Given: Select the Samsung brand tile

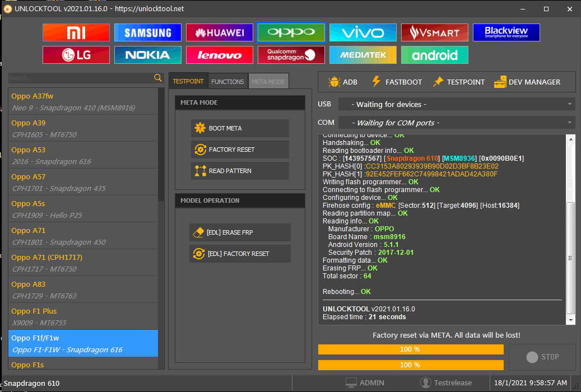Looking at the screenshot, I should (x=148, y=32).
